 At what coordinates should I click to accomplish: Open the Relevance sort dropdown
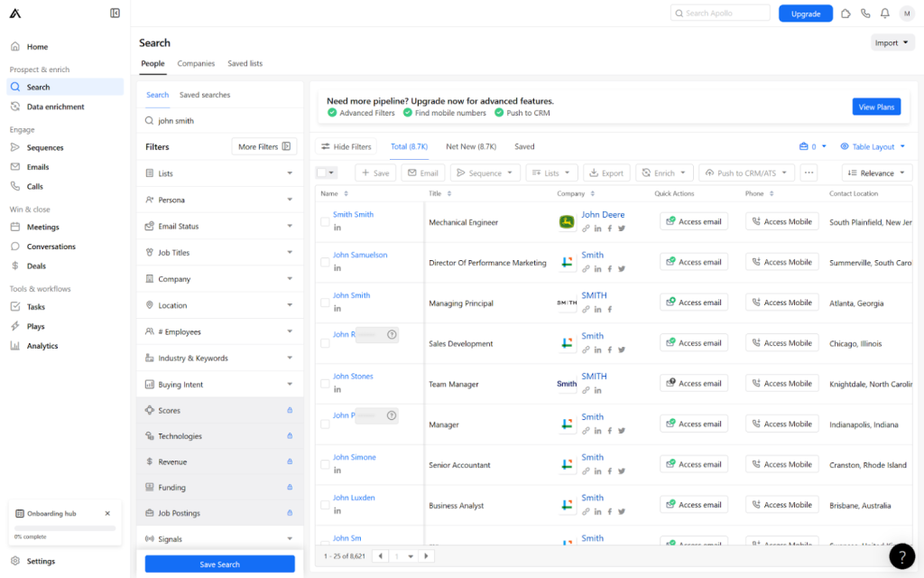(x=876, y=172)
